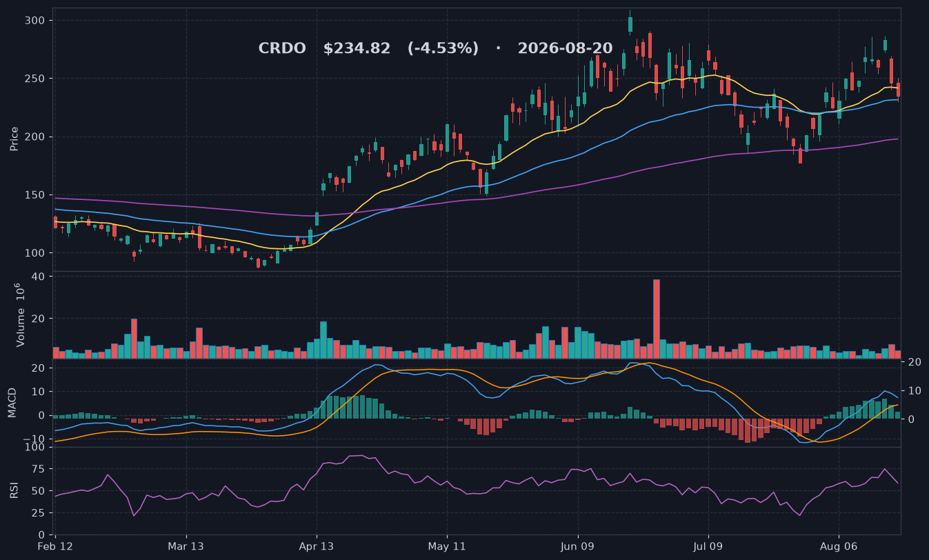
Task: Click the Jun 09 date tick label
Action: (577, 546)
